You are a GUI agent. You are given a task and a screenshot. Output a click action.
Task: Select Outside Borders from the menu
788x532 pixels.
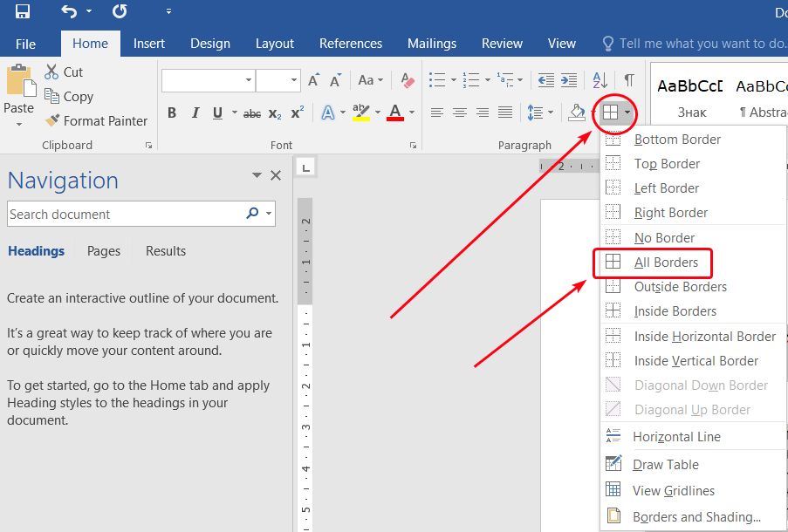(693, 287)
